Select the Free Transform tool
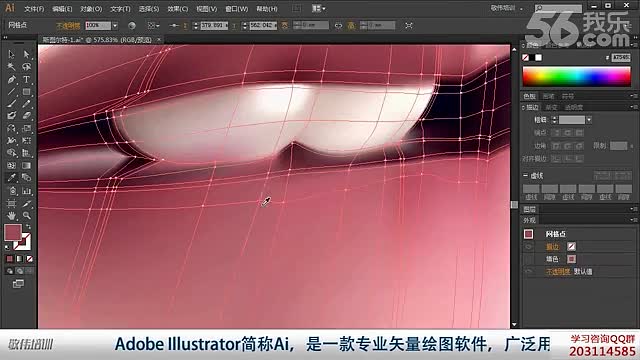This screenshot has height=360, width=640. point(27,141)
